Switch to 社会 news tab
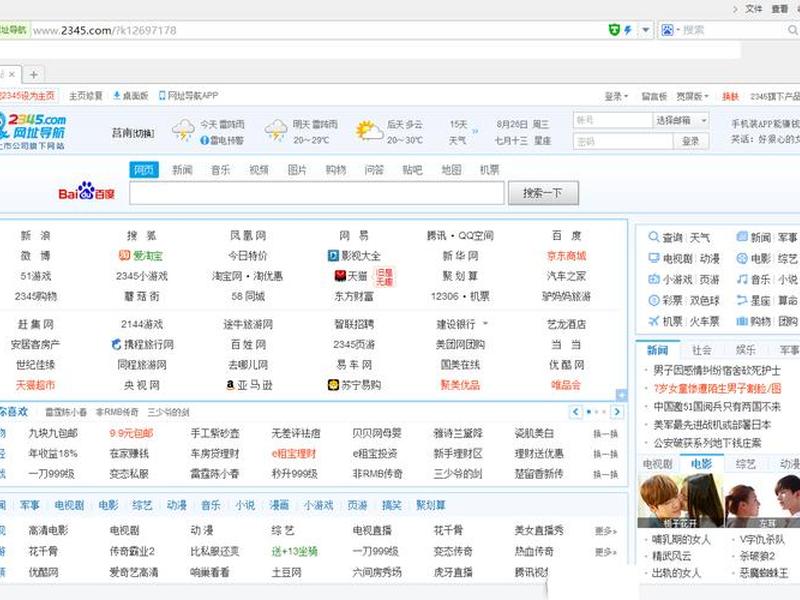Image resolution: width=800 pixels, height=600 pixels. [702, 350]
